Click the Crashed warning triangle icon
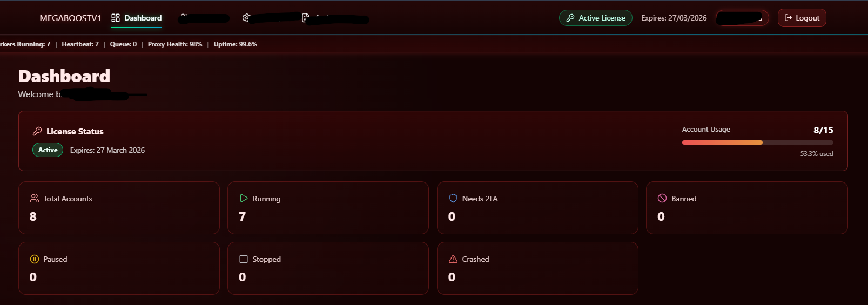 453,259
